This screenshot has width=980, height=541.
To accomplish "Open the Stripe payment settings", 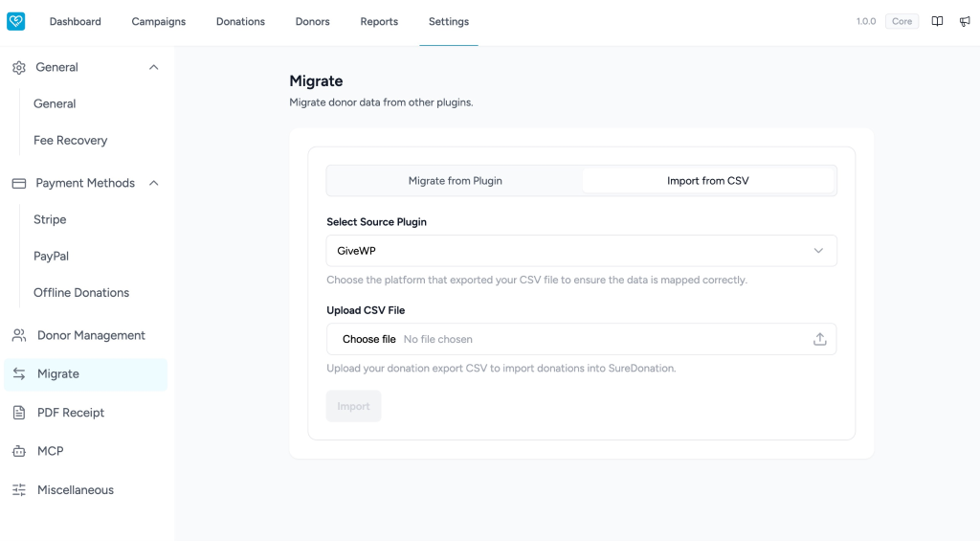I will pos(50,219).
